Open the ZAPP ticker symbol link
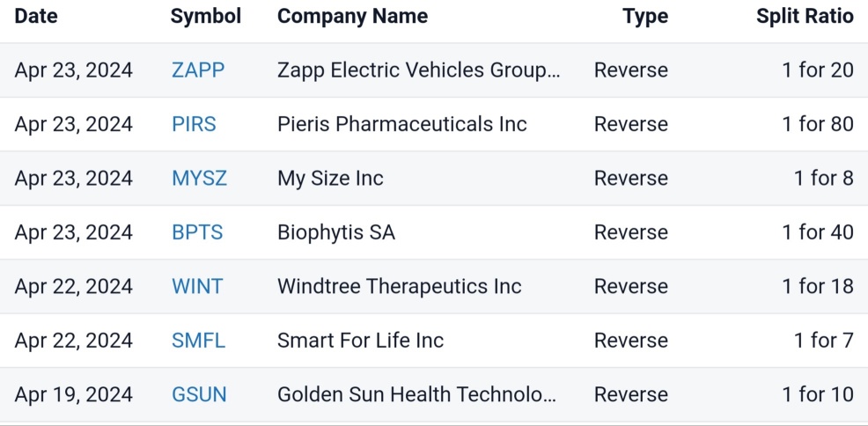The height and width of the screenshot is (426, 868). coord(198,70)
